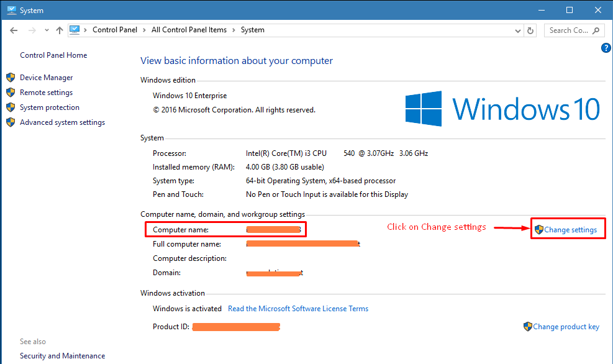Click the shield icon beside System protection

[x=11, y=107]
